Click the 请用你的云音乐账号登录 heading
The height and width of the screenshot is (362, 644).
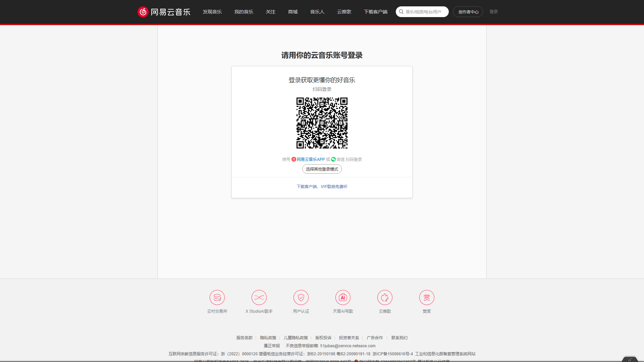point(322,55)
